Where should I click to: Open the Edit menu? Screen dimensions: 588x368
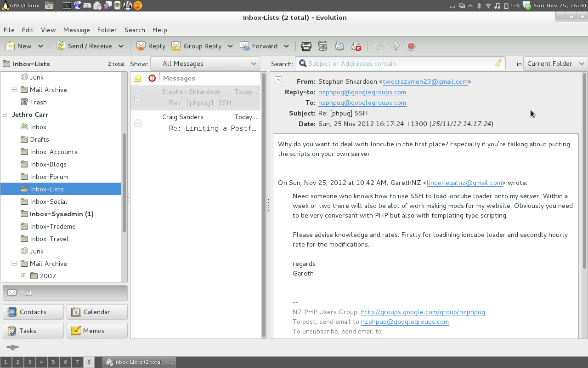[x=28, y=30]
